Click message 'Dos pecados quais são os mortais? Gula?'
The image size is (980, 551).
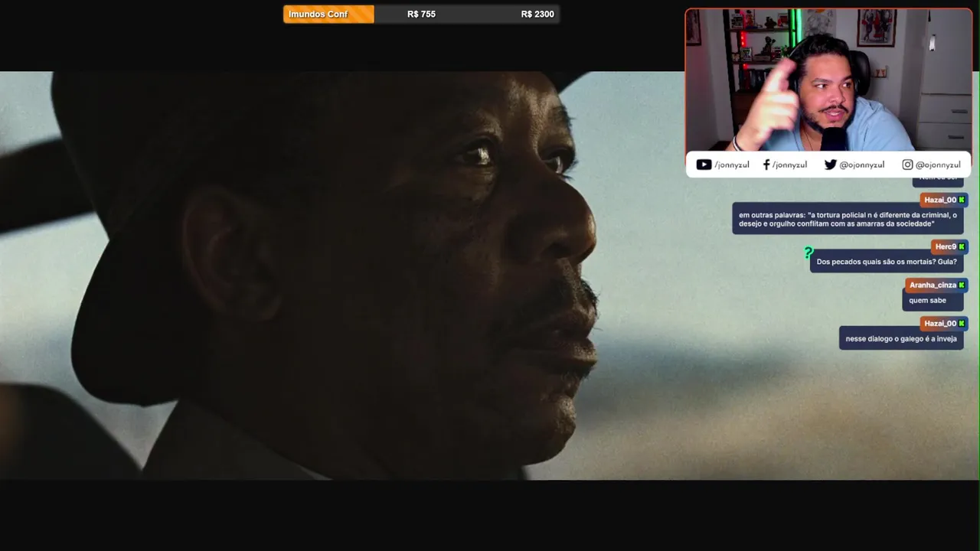(x=887, y=262)
